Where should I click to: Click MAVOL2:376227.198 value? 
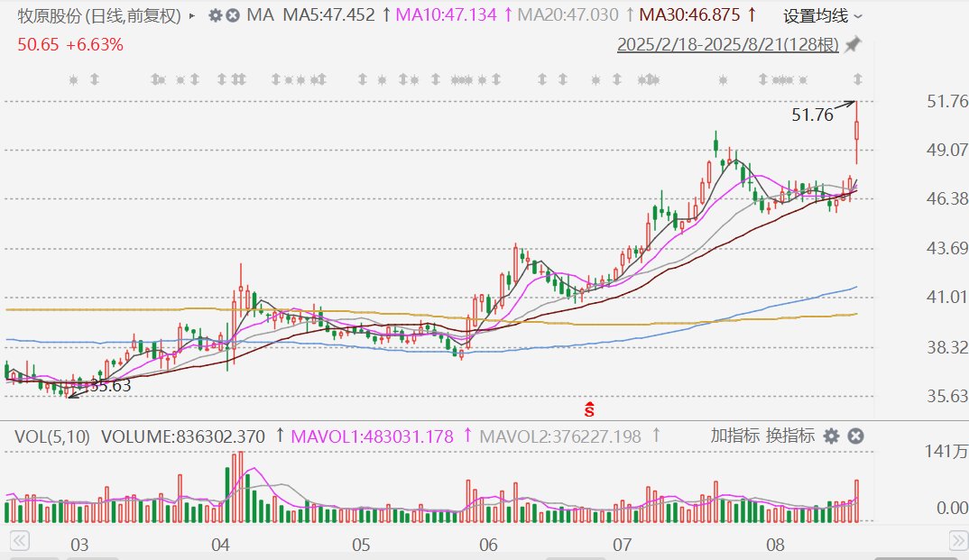pyautogui.click(x=560, y=436)
